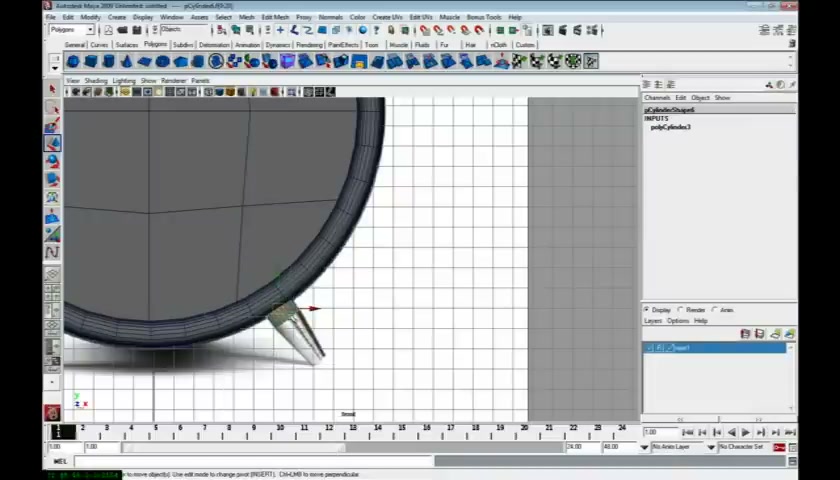Image resolution: width=840 pixels, height=480 pixels.
Task: Open the Channels menu in Channel Box
Action: tap(657, 98)
